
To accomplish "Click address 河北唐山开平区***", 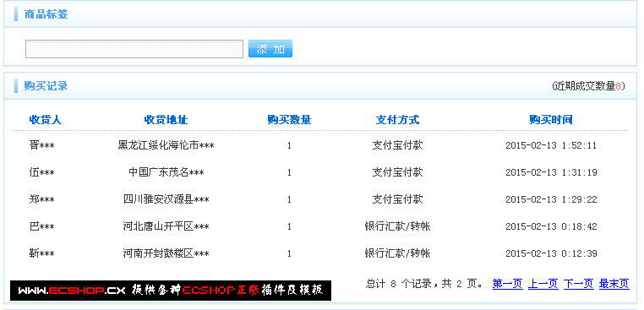I will coord(166,226).
